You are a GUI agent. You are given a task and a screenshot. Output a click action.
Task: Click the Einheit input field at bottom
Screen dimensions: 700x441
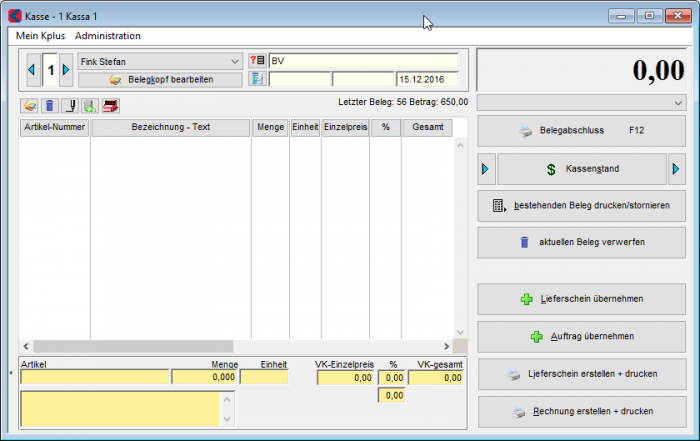[264, 377]
